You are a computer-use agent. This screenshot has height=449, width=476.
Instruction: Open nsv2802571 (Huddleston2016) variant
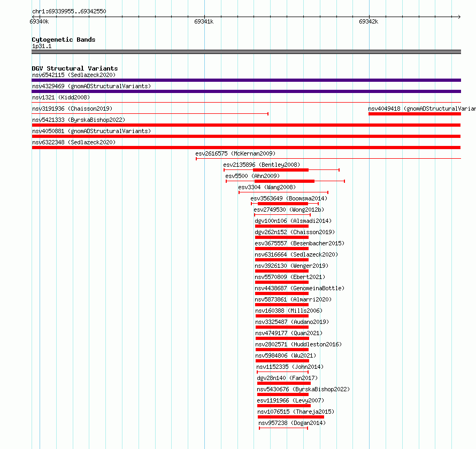(299, 344)
